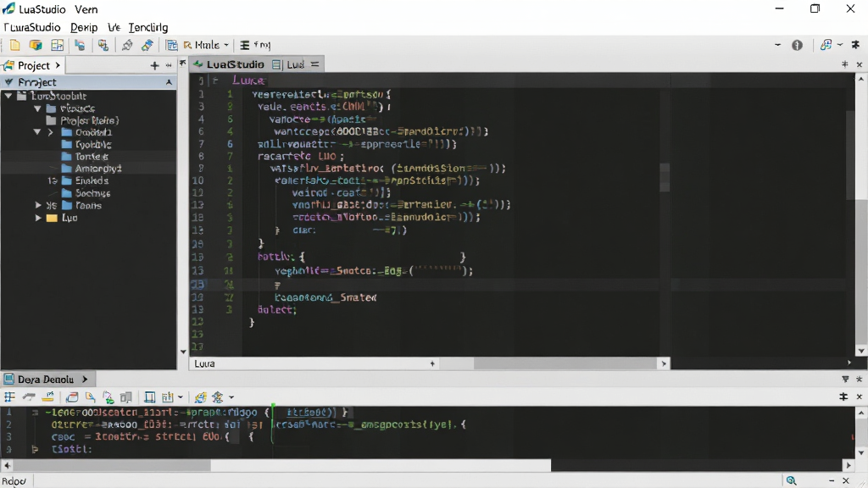Viewport: 868px width, 488px height.
Task: Click the pin icon in the bottom panel toolbar
Action: [x=843, y=396]
